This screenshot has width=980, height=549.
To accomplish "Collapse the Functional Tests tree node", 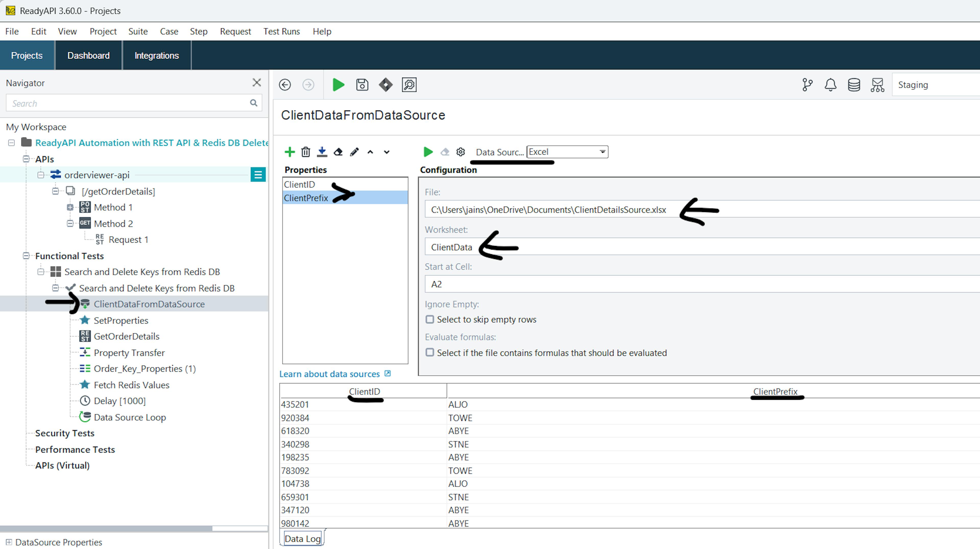I will pyautogui.click(x=26, y=256).
